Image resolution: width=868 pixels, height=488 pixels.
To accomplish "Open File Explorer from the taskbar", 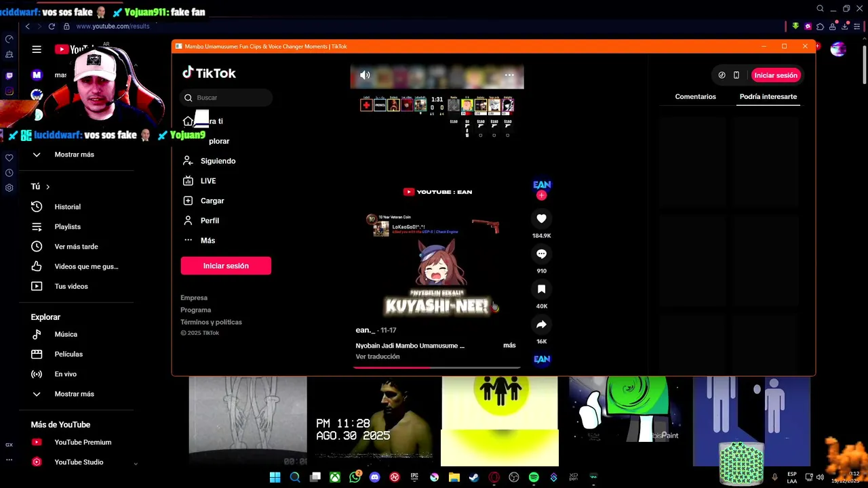I will 454,478.
